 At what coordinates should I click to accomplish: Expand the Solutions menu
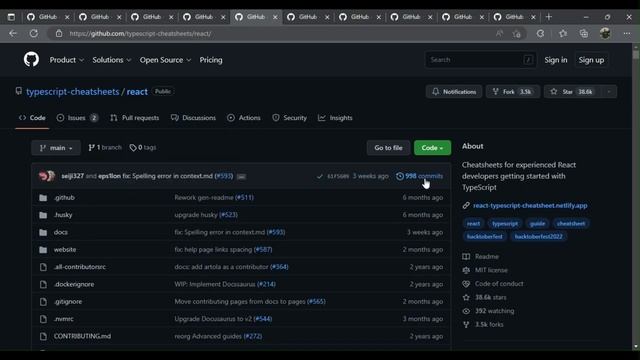point(111,60)
